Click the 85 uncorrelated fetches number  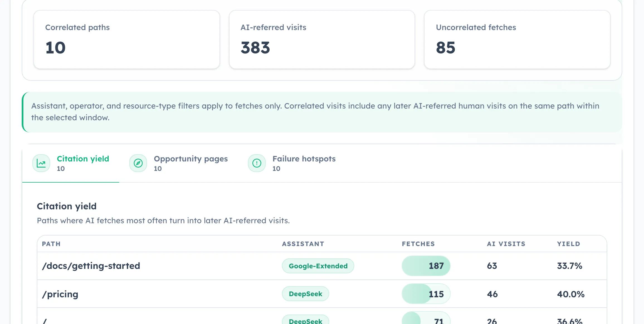point(446,48)
